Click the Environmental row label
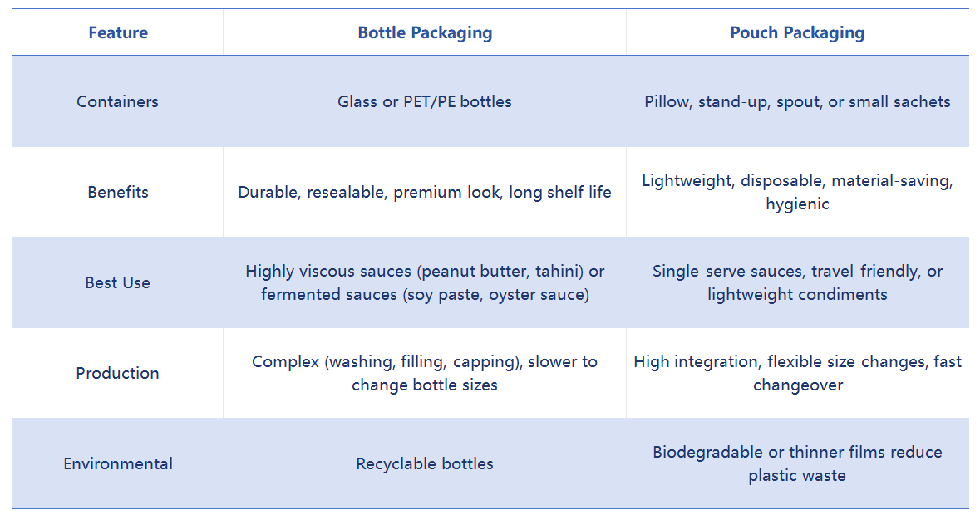This screenshot has width=980, height=515. (118, 464)
